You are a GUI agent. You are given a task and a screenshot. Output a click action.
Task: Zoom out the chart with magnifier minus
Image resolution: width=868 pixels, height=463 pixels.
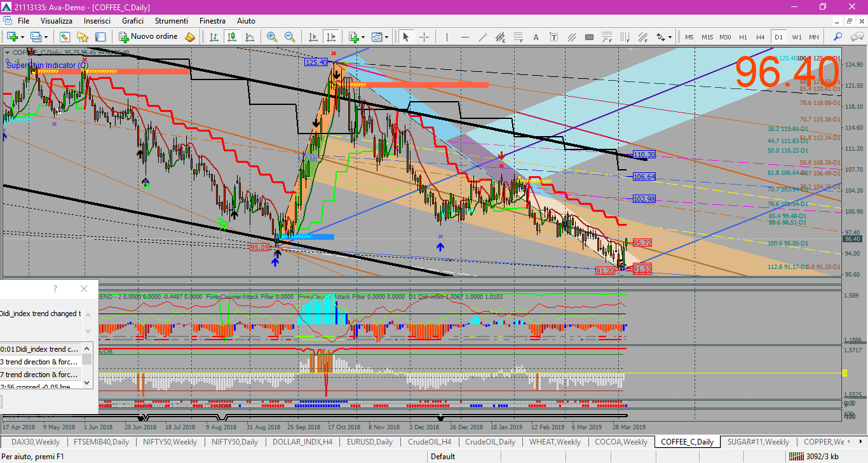click(x=290, y=37)
